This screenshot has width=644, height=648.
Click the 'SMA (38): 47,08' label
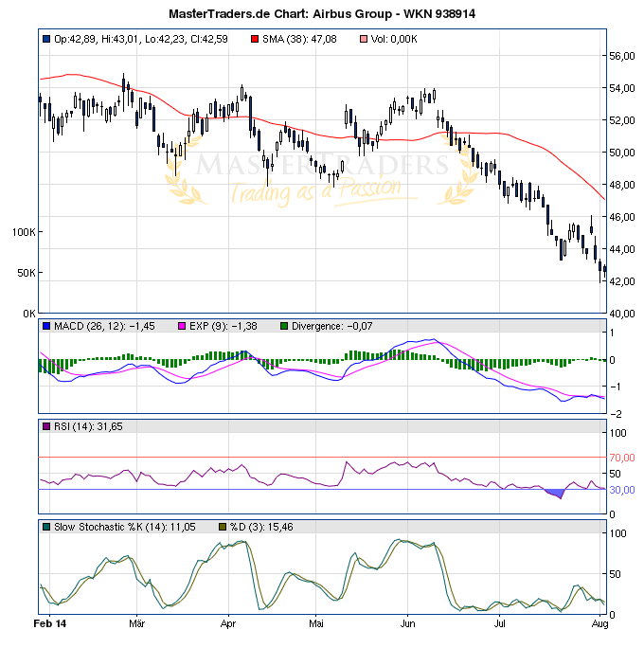(299, 39)
